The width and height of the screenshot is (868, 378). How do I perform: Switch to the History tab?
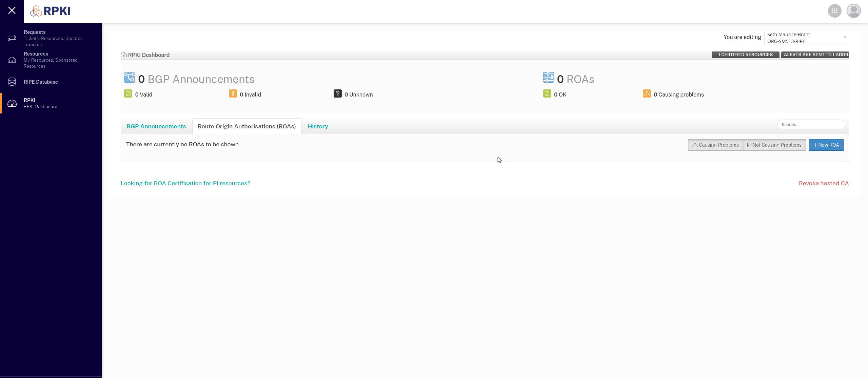click(x=317, y=126)
